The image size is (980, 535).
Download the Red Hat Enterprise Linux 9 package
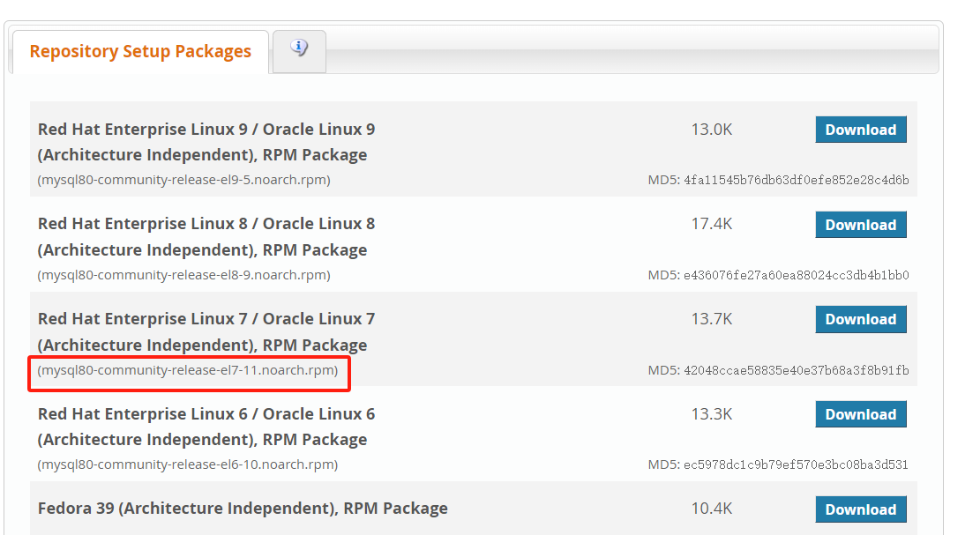(x=860, y=130)
